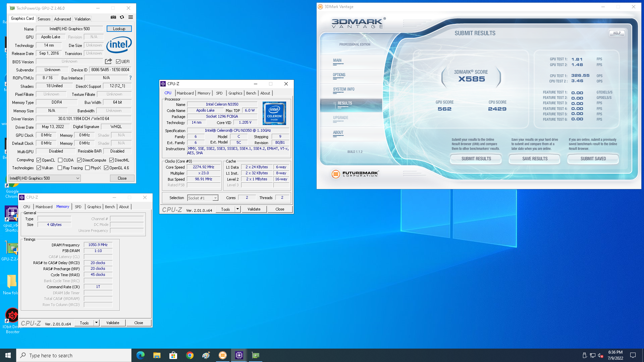This screenshot has height=362, width=644.
Task: Toggle the DirectML checkbox
Action: pyautogui.click(x=111, y=160)
